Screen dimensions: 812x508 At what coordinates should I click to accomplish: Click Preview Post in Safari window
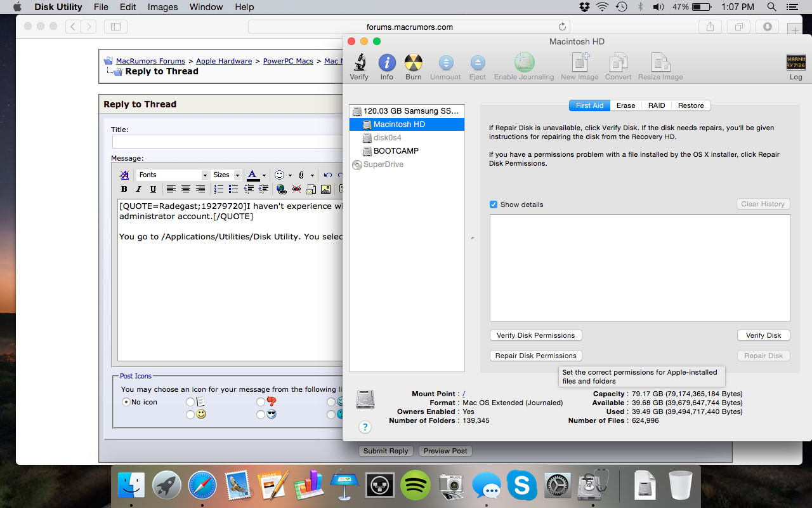445,451
